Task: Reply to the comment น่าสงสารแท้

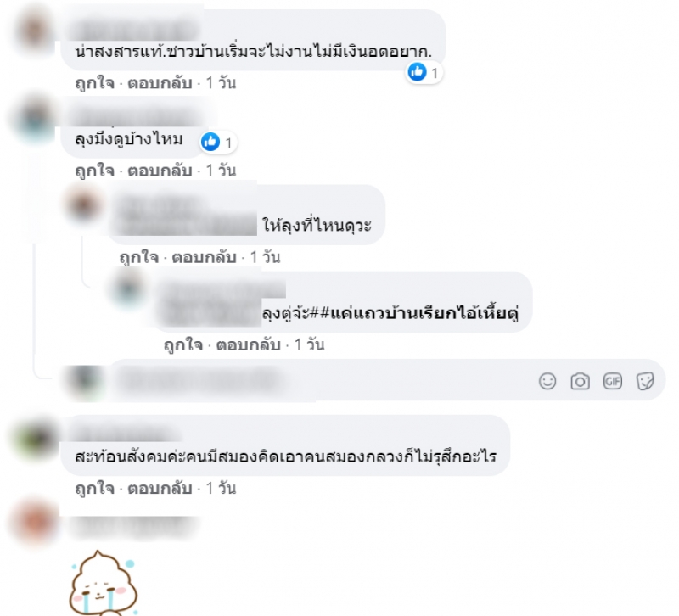Action: [x=160, y=82]
